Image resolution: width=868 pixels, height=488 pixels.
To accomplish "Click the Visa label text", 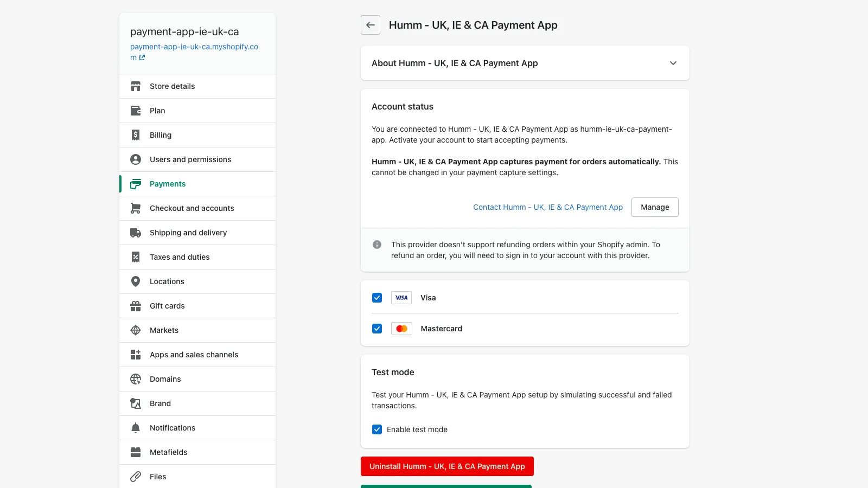I will tap(428, 298).
